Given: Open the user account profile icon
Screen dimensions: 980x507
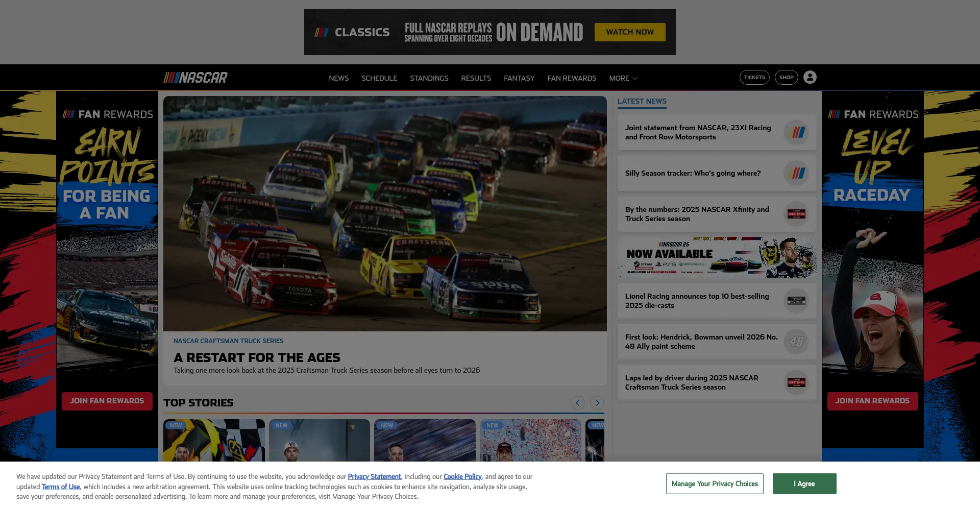Looking at the screenshot, I should point(810,77).
